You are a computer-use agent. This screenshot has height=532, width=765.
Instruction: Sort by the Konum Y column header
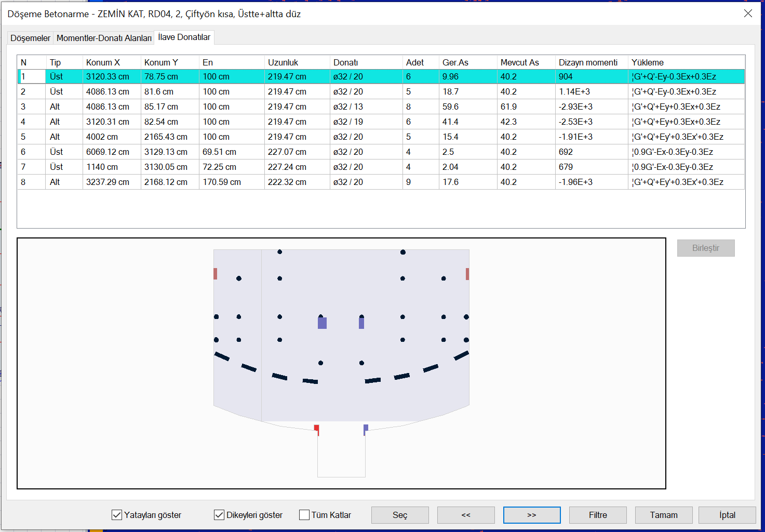(170, 62)
